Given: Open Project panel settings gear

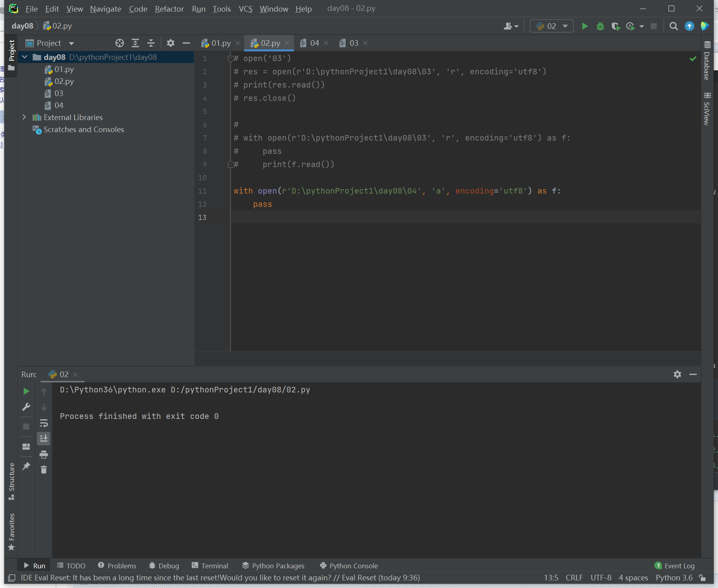Looking at the screenshot, I should pos(171,43).
